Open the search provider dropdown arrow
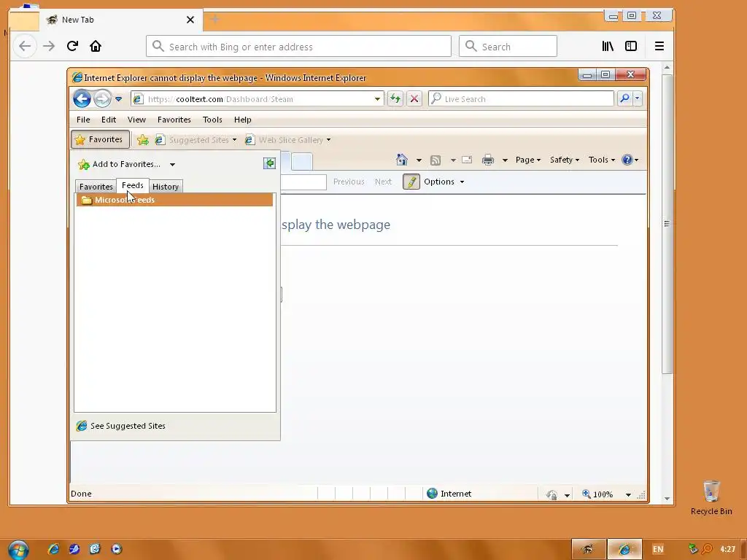The image size is (747, 560). tap(637, 98)
